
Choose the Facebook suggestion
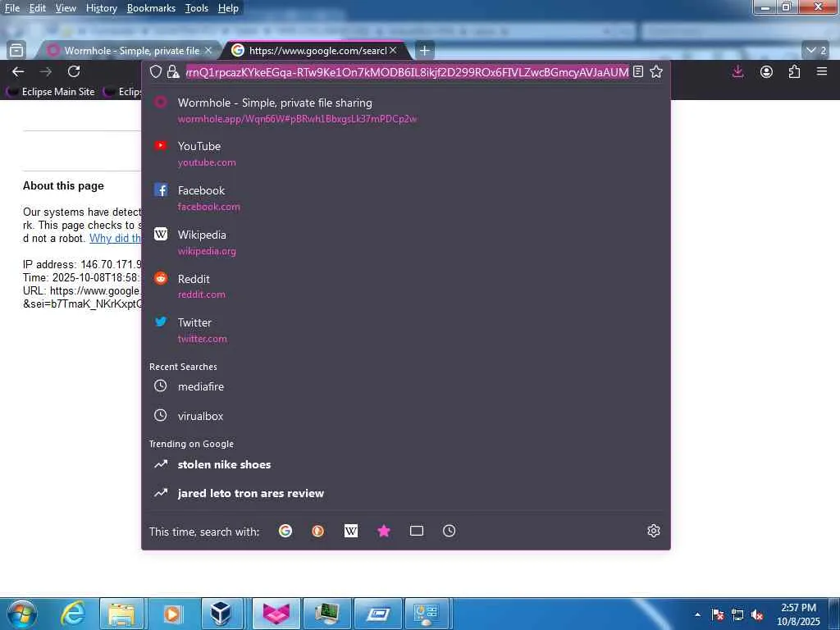(405, 198)
